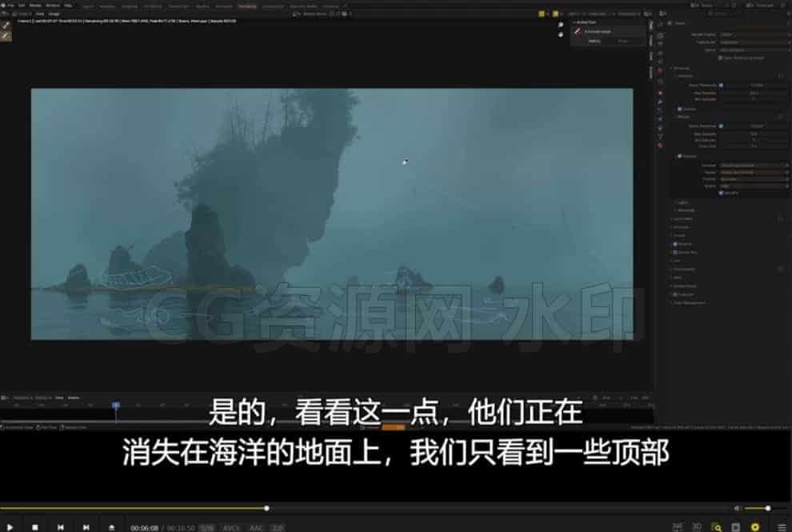The height and width of the screenshot is (532, 792).
Task: Click the video seek bar handle
Action: pos(266,508)
